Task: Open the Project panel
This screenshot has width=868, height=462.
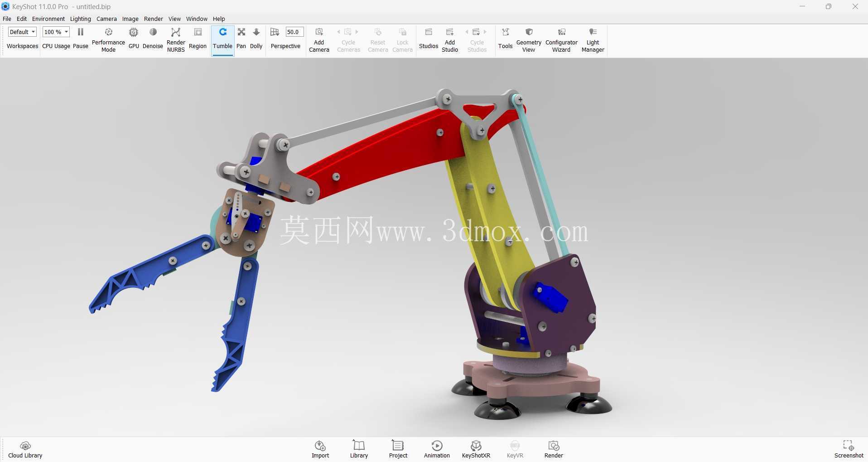Action: point(398,449)
